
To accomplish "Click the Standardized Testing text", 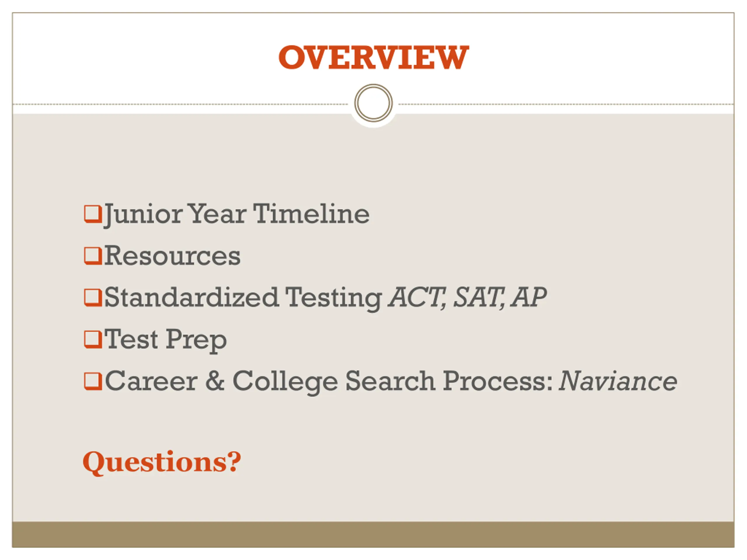I will point(243,299).
